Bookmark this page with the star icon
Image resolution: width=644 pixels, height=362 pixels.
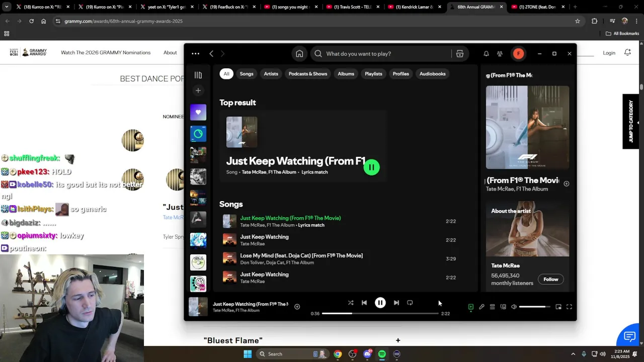[578, 21]
